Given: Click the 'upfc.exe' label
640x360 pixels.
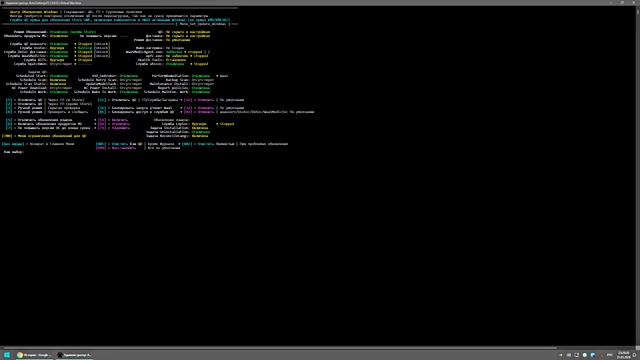Looking at the screenshot, I should click(154, 56).
